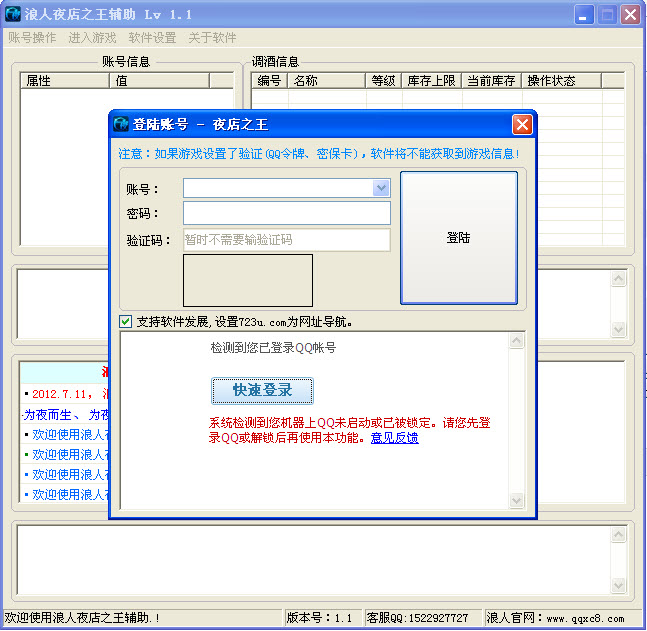This screenshot has height=631, width=647.
Task: Click the red 2012.7.11 news entry
Action: click(x=70, y=394)
